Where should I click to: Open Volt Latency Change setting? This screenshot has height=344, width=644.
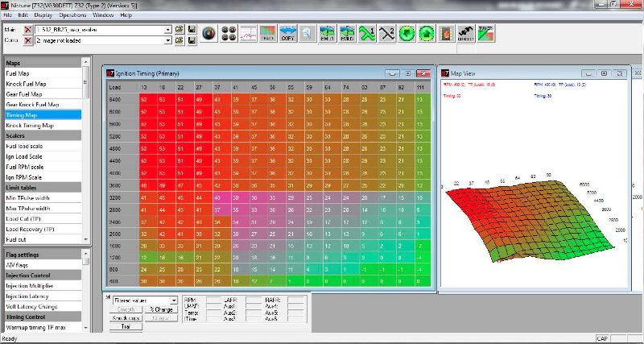point(43,307)
